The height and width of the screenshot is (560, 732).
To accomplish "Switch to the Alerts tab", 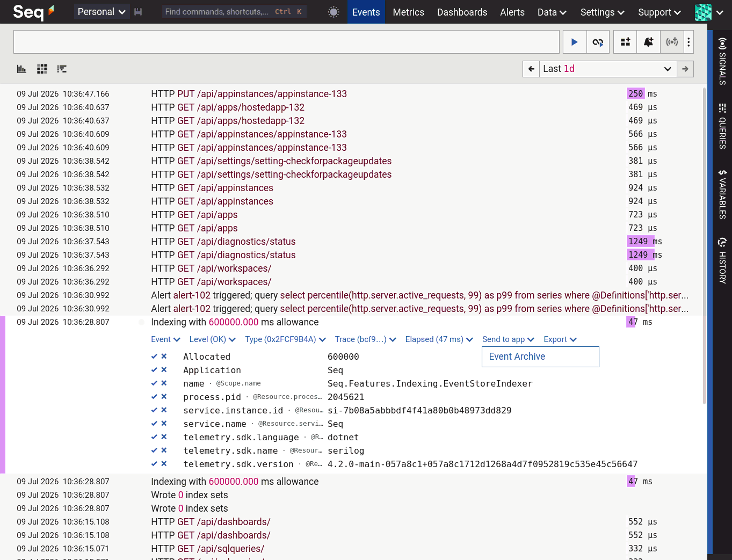I will click(512, 12).
